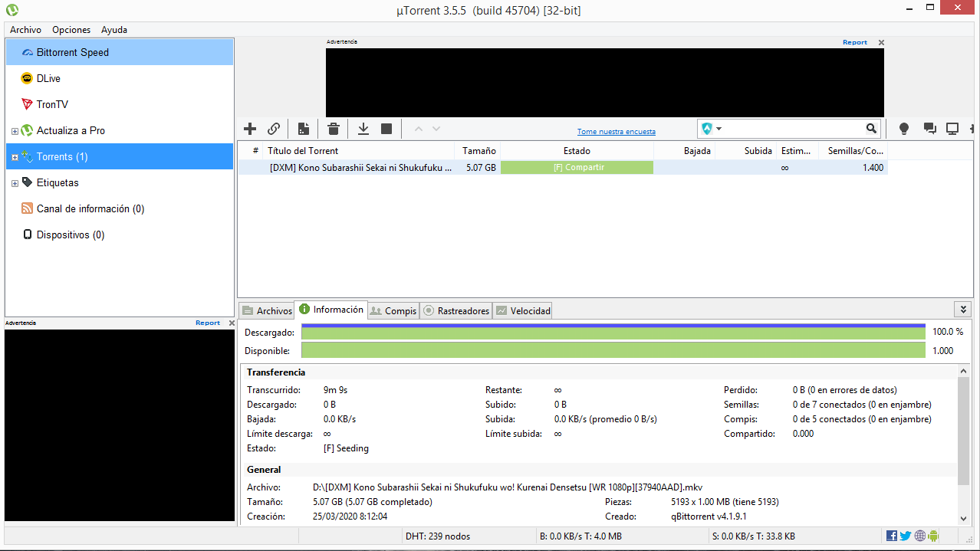
Task: Sort by Tamaño column header
Action: [x=478, y=151]
